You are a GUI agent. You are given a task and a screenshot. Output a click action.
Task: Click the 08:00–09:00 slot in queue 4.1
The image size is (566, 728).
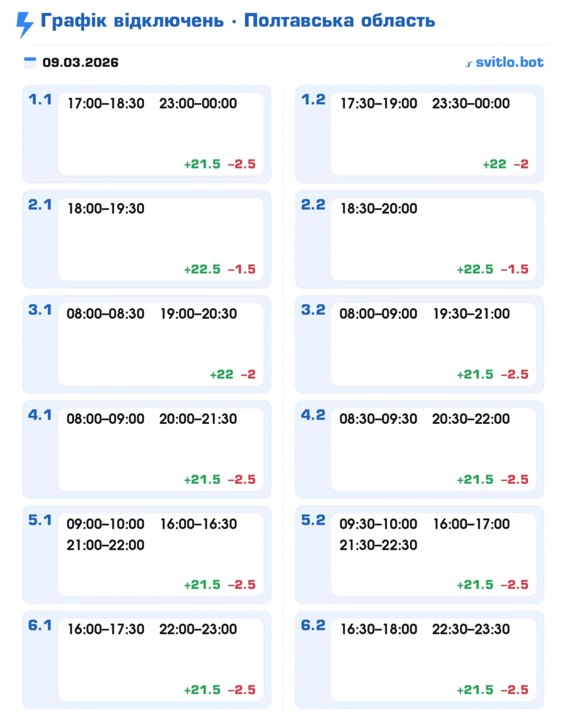pos(105,419)
